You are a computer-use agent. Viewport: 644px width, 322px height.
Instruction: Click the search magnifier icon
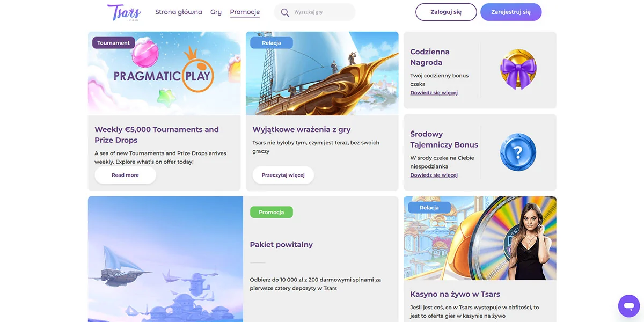tap(285, 12)
